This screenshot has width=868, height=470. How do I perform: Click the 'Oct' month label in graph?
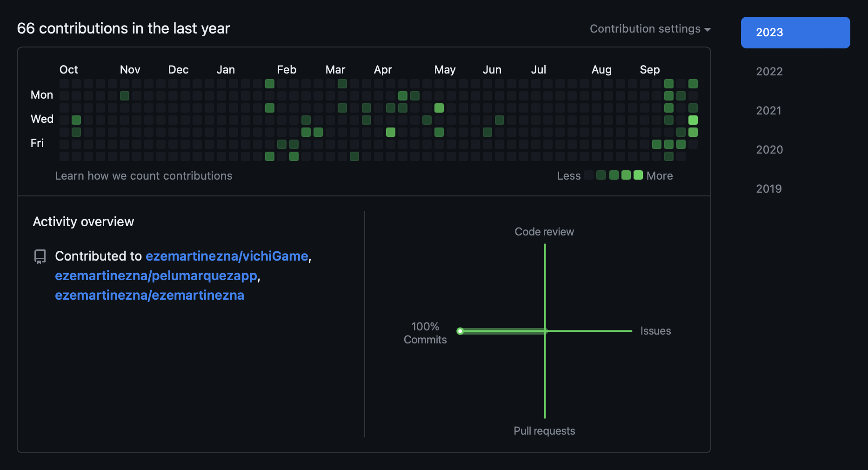69,70
